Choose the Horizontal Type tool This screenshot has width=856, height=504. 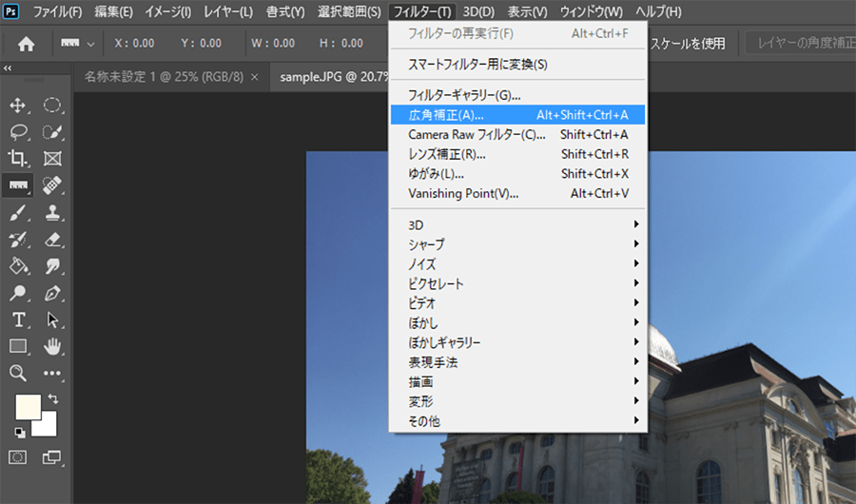[x=18, y=320]
